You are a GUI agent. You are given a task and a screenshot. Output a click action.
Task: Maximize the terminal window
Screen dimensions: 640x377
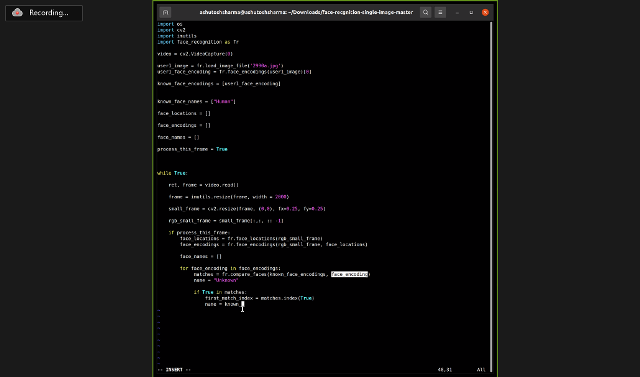point(471,13)
